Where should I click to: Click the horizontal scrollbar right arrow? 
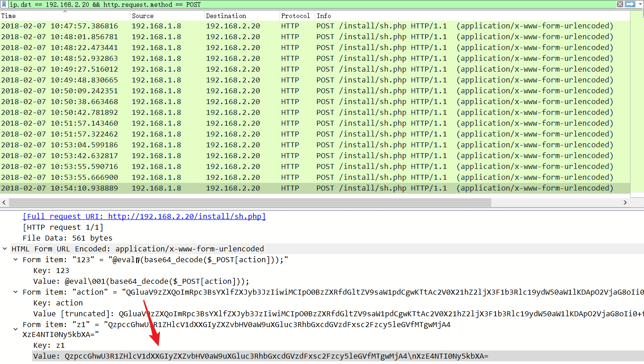(x=625, y=202)
